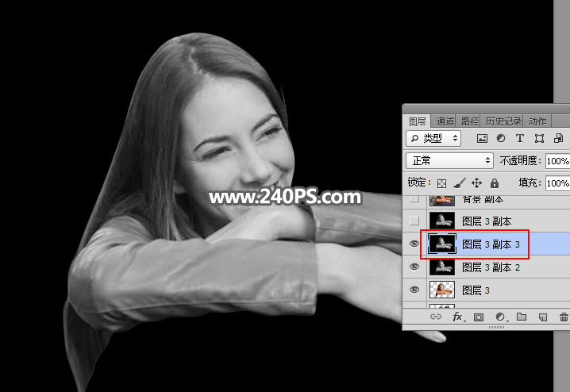Lock image pixels brush icon
Viewport: 570px width, 392px height.
tap(460, 183)
